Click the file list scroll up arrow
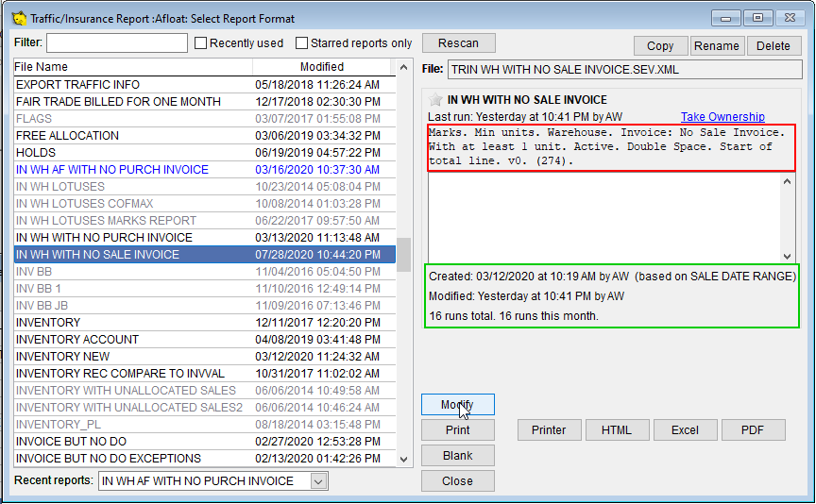This screenshot has width=816, height=504. click(x=404, y=68)
